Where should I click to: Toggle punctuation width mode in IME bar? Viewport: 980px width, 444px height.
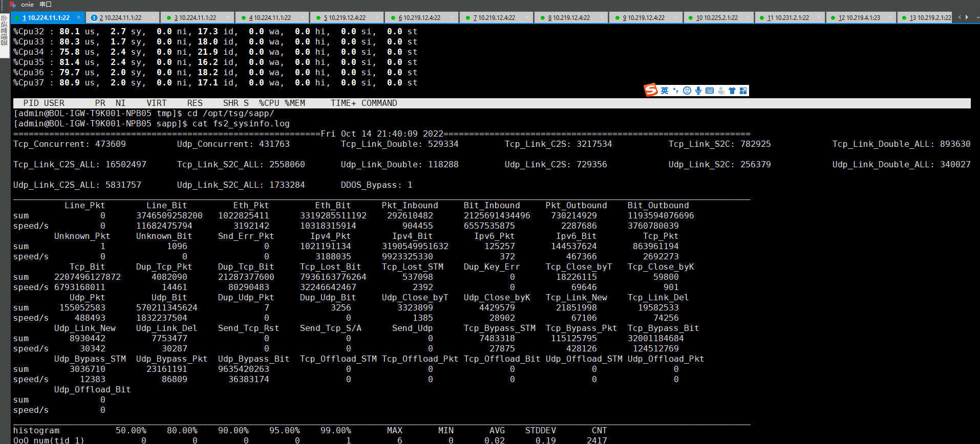(x=676, y=91)
